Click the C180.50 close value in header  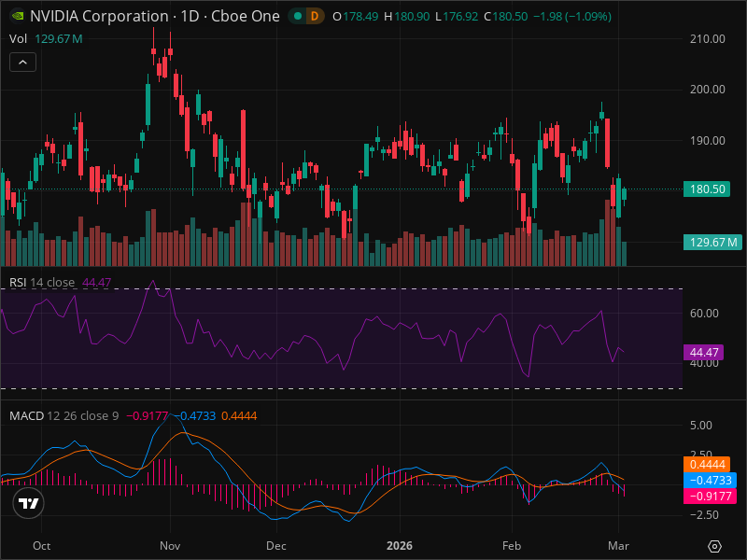coord(505,17)
